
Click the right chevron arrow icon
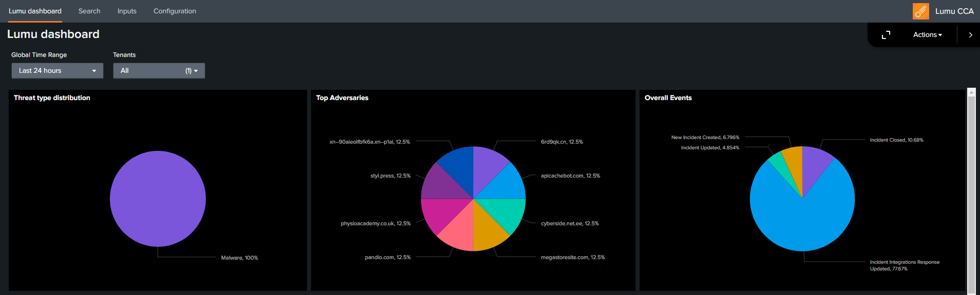click(x=970, y=35)
